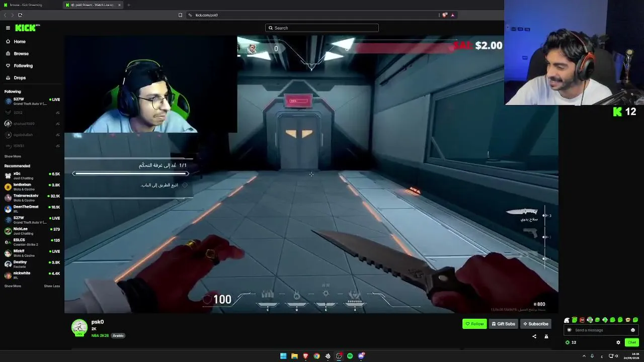Open Brave browser from taskbar
This screenshot has width=644, height=362.
pyautogui.click(x=305, y=356)
